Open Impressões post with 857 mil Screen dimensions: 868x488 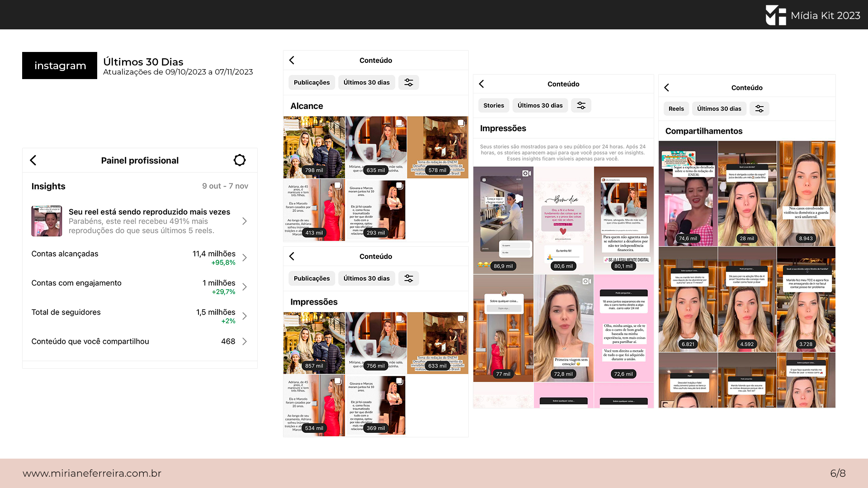click(314, 343)
